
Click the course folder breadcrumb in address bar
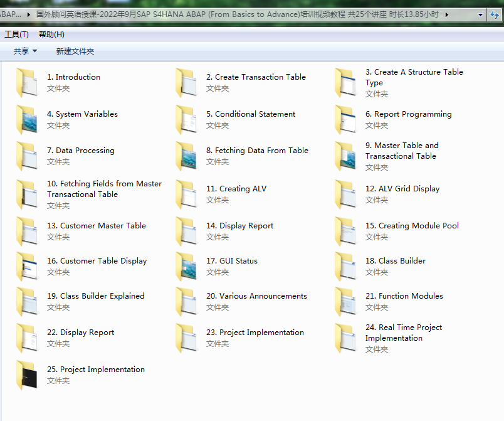coord(237,14)
